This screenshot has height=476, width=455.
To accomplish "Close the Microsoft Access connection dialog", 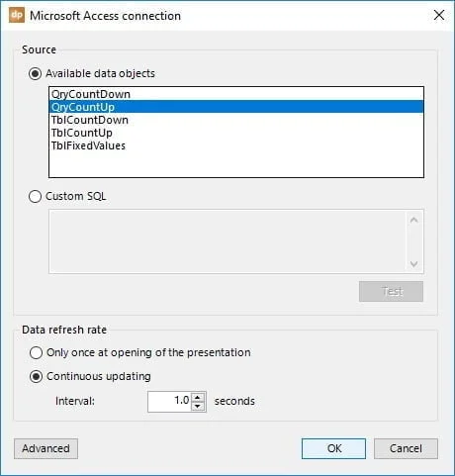I will coord(439,15).
